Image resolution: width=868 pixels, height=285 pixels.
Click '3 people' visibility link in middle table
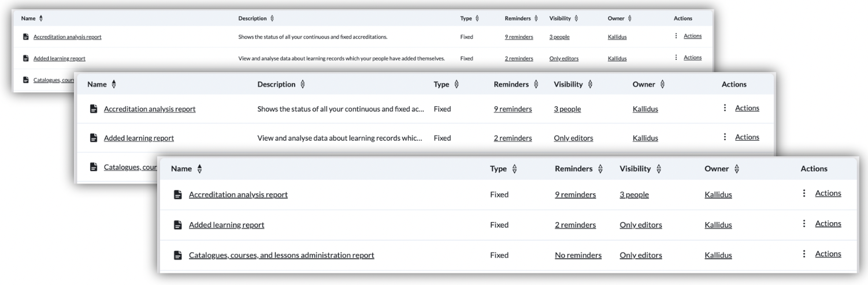567,110
